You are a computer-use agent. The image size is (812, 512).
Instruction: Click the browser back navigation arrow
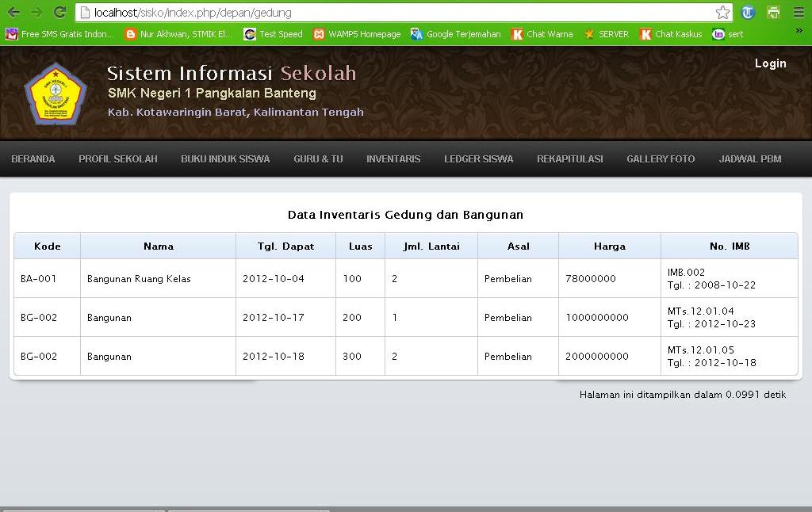14,12
